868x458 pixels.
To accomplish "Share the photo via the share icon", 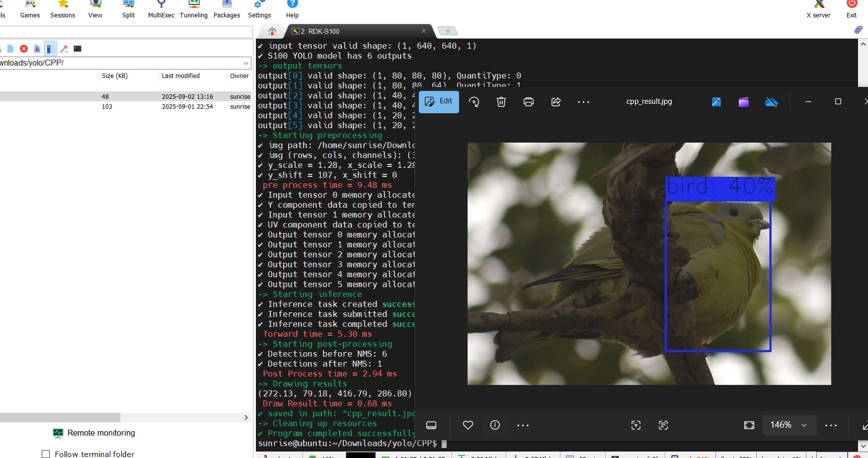I will pos(556,102).
